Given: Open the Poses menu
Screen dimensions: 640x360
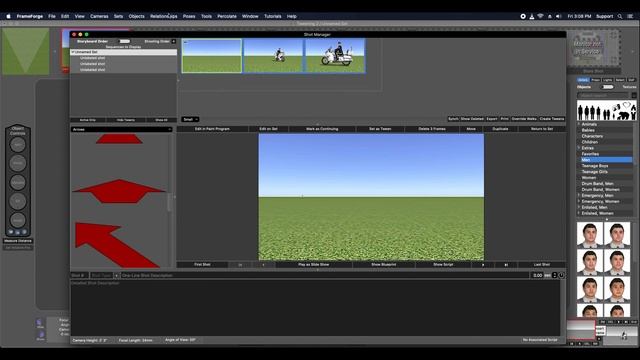Looking at the screenshot, I should click(189, 16).
